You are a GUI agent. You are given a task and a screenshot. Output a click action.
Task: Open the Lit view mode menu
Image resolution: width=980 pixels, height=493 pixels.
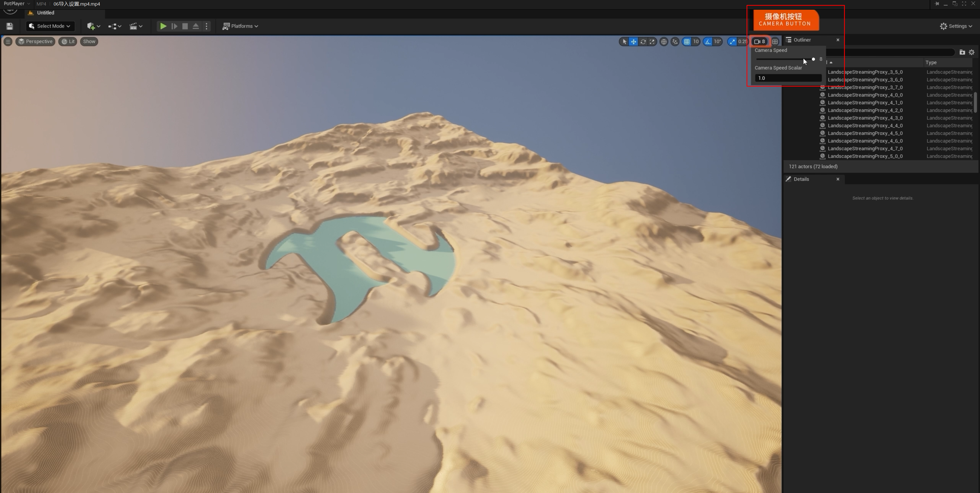(68, 41)
